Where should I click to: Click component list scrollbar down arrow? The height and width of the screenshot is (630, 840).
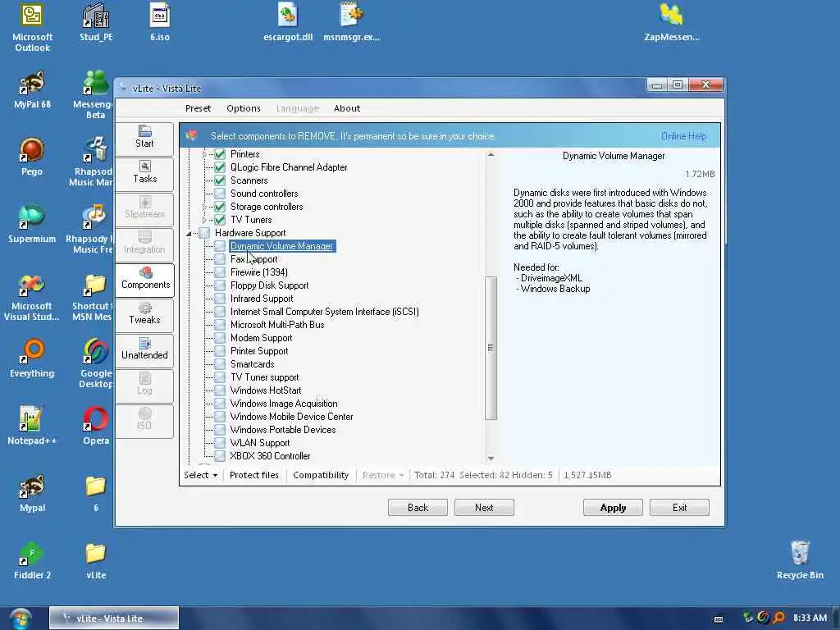tap(491, 459)
